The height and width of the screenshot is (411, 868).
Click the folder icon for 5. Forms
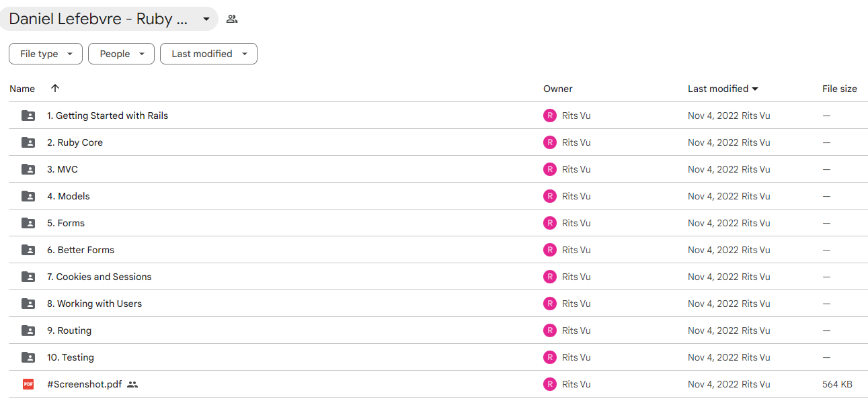[x=28, y=223]
